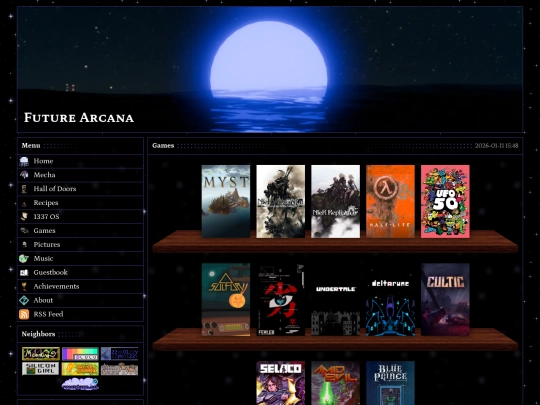
Task: Click the 1337 OS scroll icon
Action: (x=24, y=217)
